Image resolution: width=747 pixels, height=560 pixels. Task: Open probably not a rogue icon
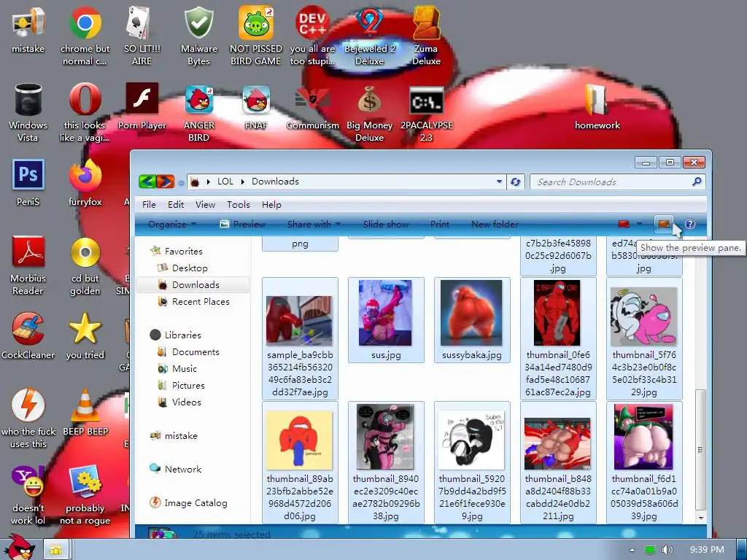(85, 482)
